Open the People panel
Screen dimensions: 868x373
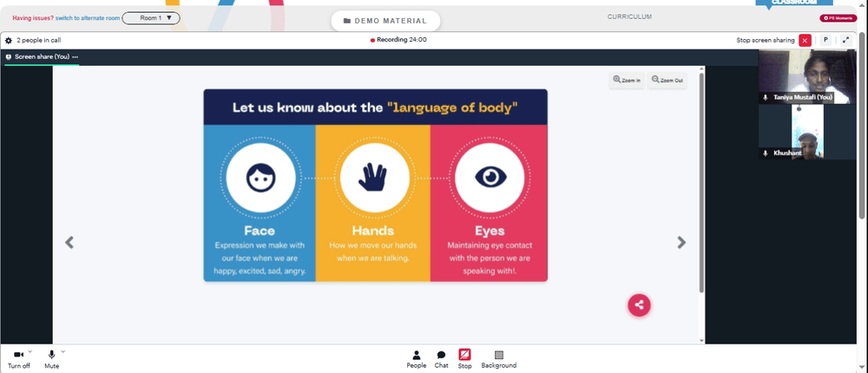pos(417,360)
